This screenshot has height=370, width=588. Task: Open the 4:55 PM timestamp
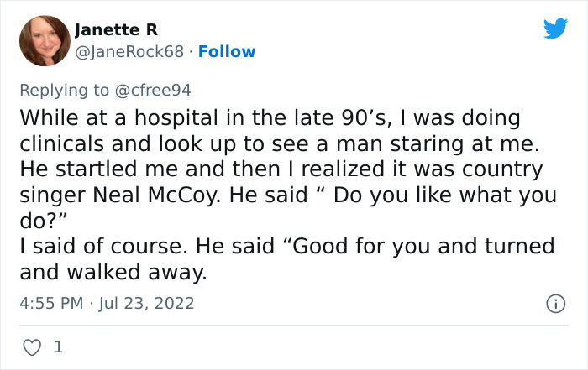tap(50, 303)
